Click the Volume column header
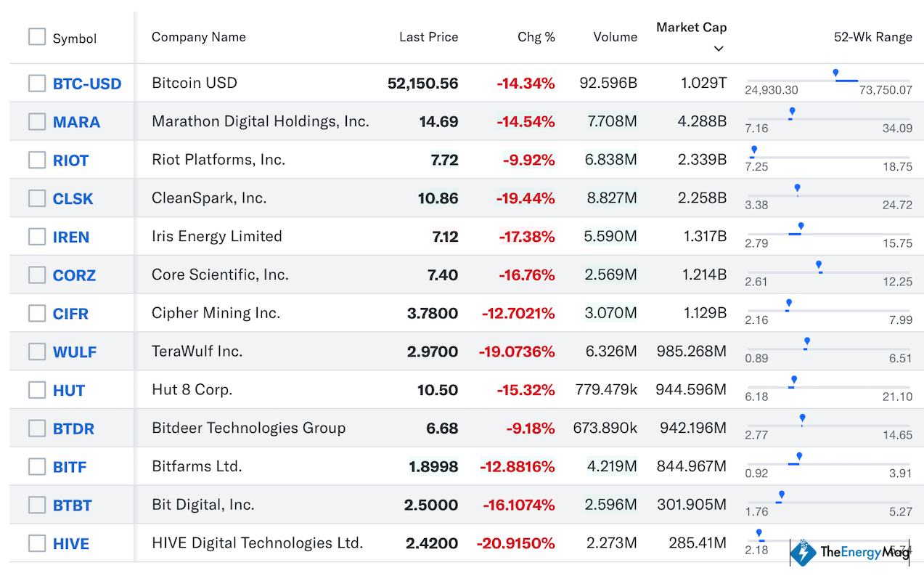924x581 pixels. point(615,37)
